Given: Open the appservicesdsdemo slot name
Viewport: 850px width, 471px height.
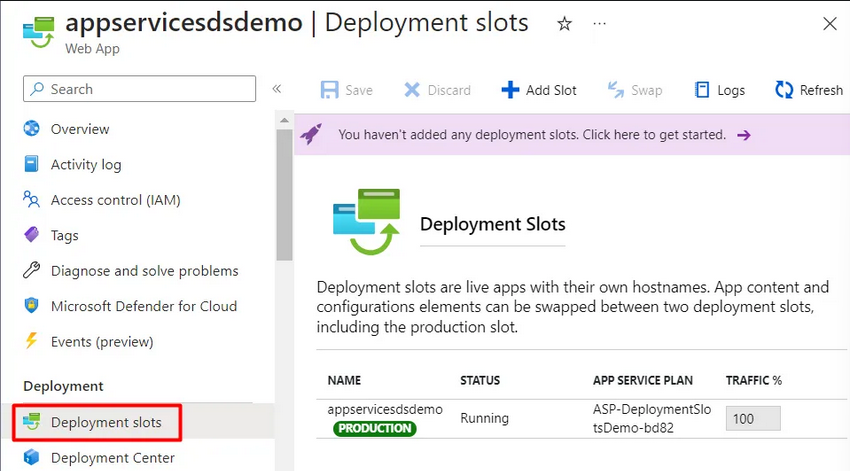Looking at the screenshot, I should (x=385, y=409).
